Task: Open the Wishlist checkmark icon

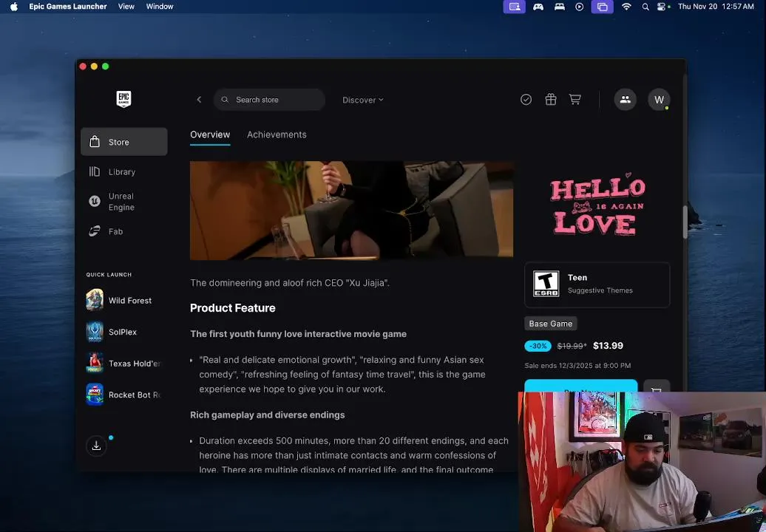Action: point(526,100)
